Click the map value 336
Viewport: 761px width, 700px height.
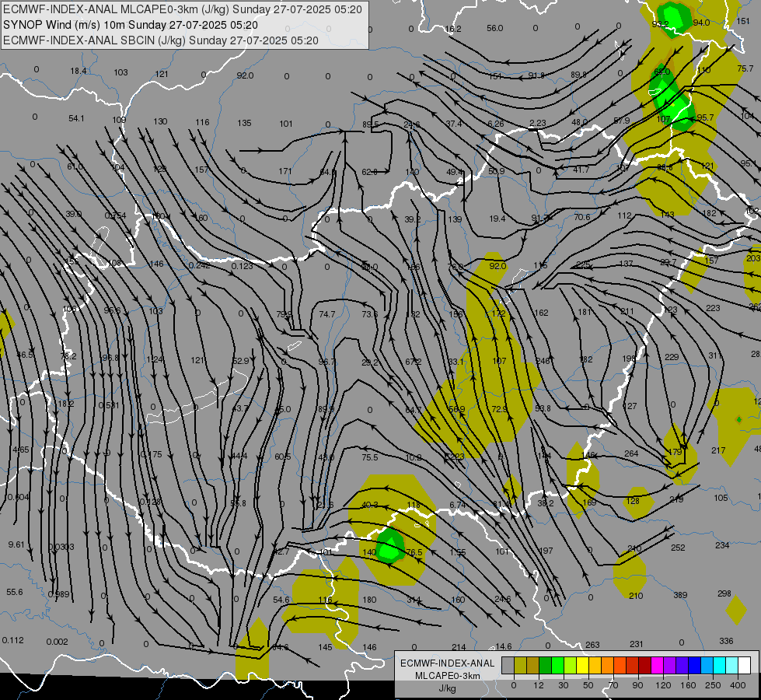coord(726,641)
